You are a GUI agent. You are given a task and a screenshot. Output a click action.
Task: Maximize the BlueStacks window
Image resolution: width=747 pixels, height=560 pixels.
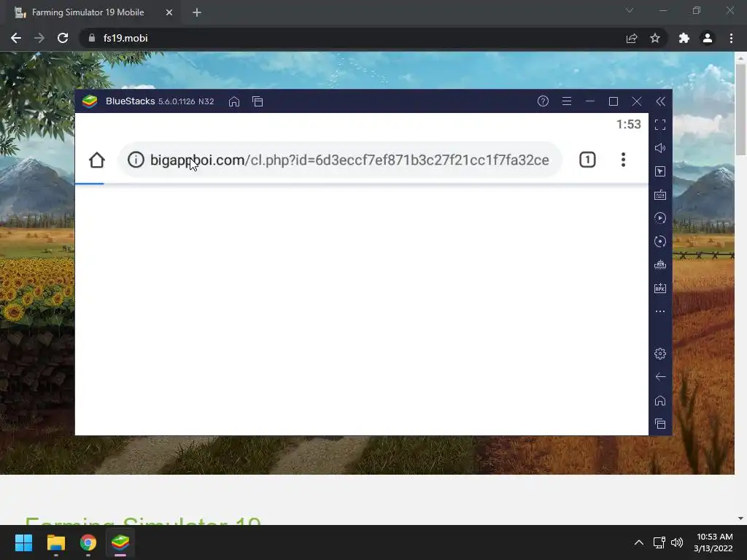613,101
